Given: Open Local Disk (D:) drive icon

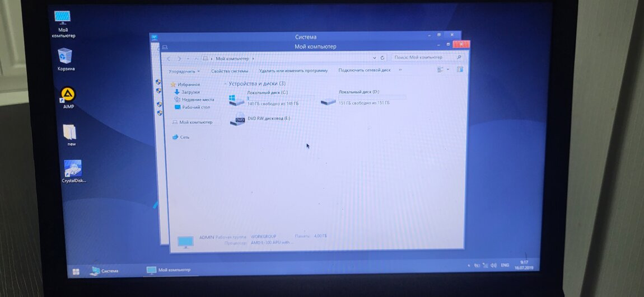Looking at the screenshot, I should coord(328,100).
